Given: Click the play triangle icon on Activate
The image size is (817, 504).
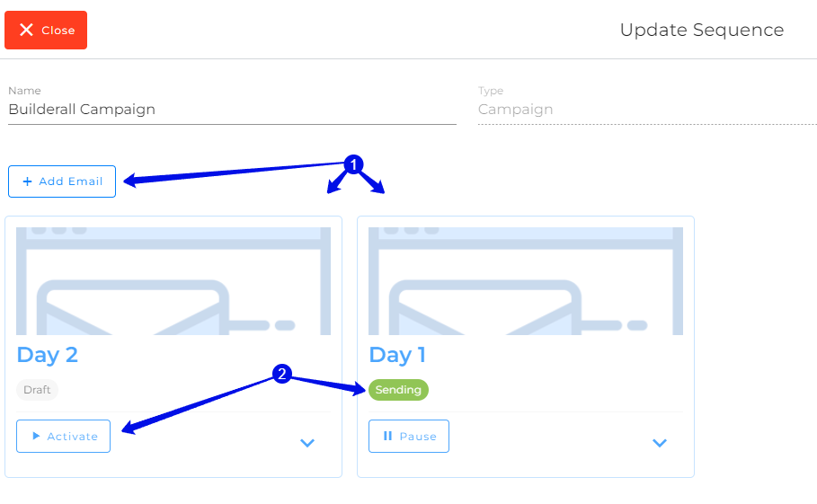Looking at the screenshot, I should point(36,436).
